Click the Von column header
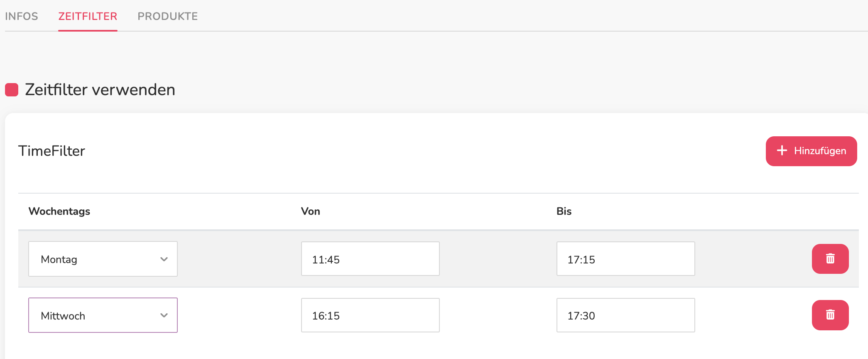The height and width of the screenshot is (359, 868). pos(311,211)
